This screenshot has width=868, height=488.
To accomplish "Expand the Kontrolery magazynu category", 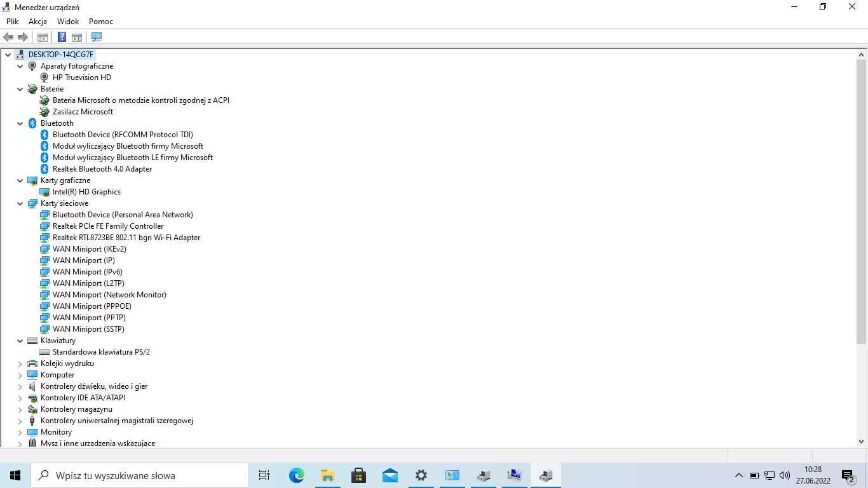I will [x=20, y=410].
